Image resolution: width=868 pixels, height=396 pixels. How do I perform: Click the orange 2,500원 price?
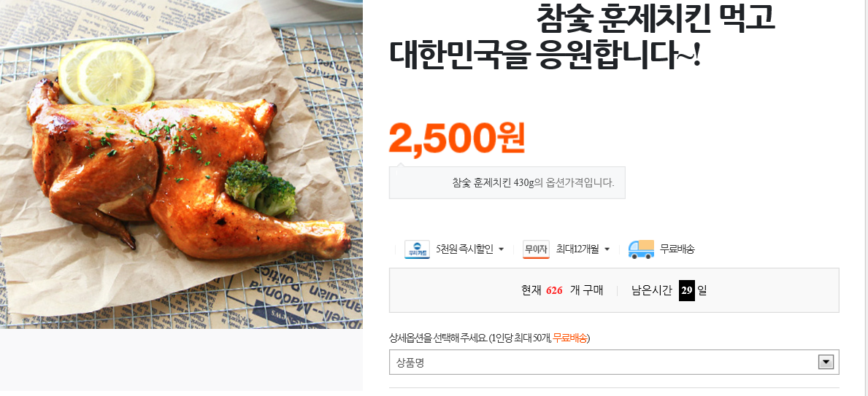point(457,139)
